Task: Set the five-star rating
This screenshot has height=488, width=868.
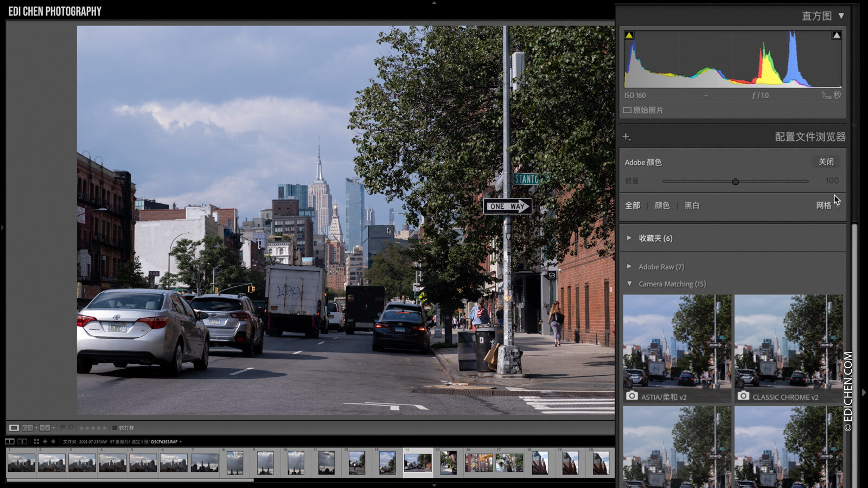Action: 105,428
